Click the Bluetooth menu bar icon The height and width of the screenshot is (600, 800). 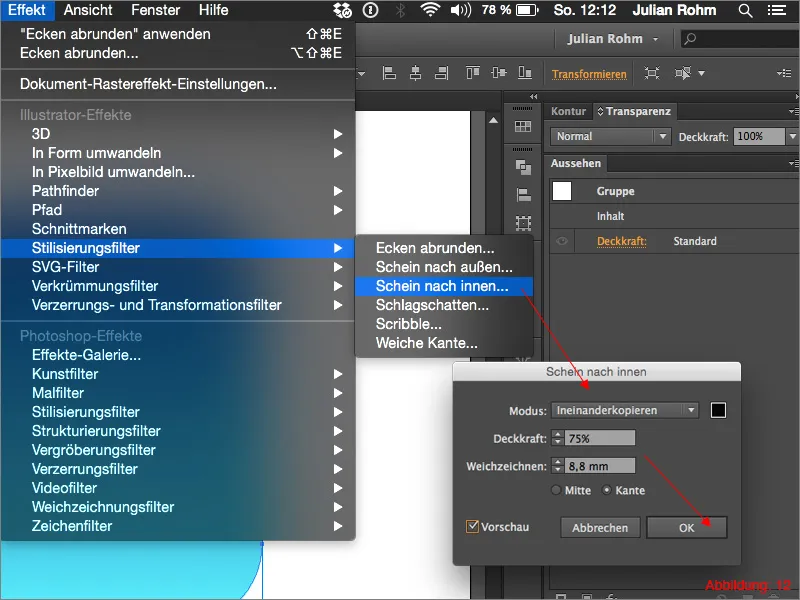tap(401, 10)
